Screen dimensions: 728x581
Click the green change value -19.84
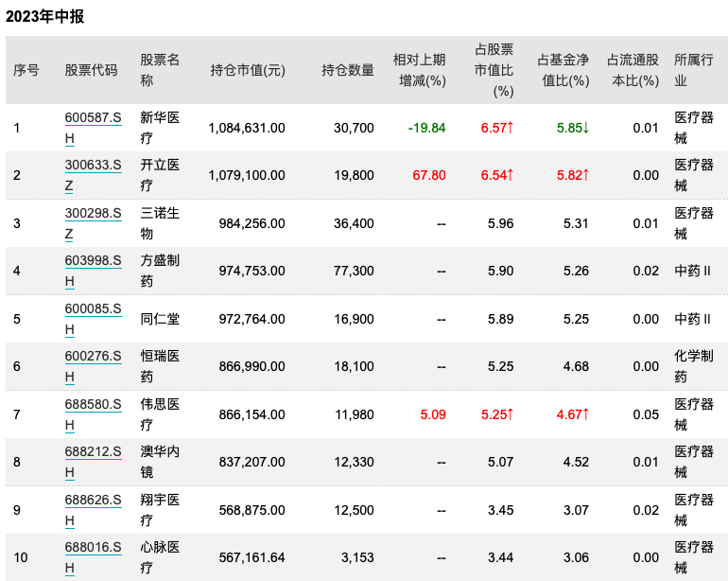point(426,128)
